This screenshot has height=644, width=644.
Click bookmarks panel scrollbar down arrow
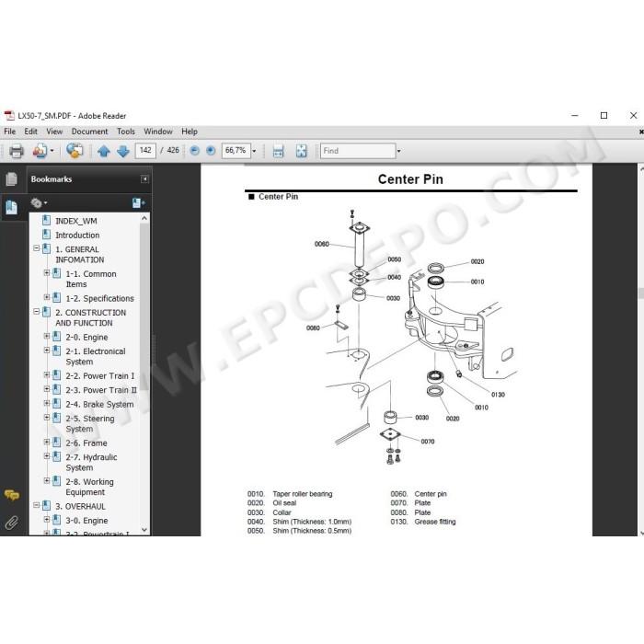pos(144,530)
